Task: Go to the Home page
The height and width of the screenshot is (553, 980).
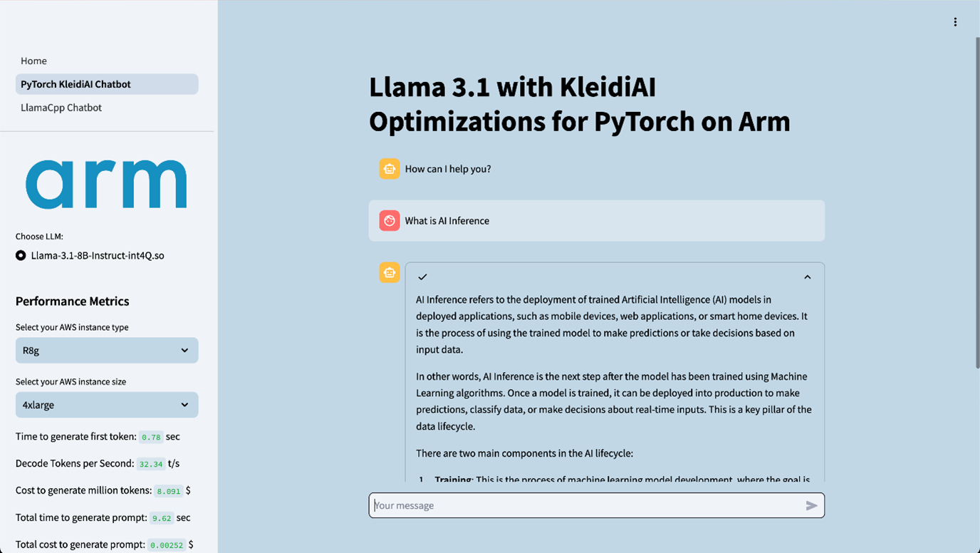Action: click(33, 61)
